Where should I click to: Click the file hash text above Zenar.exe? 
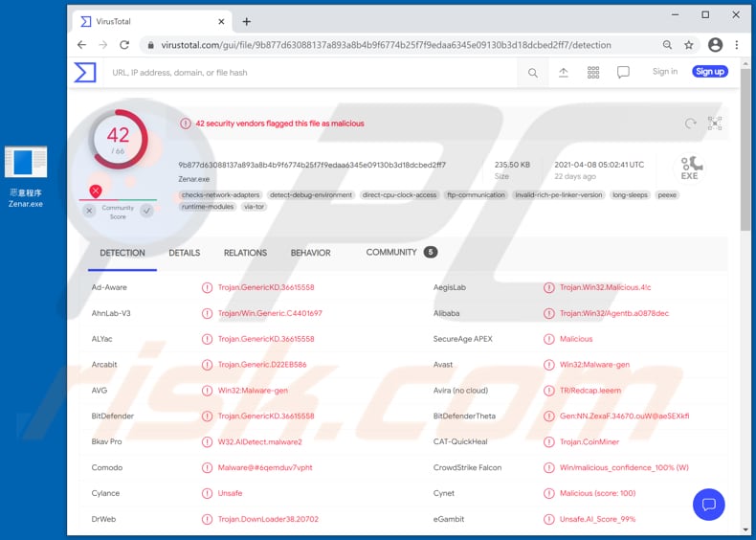(312, 165)
